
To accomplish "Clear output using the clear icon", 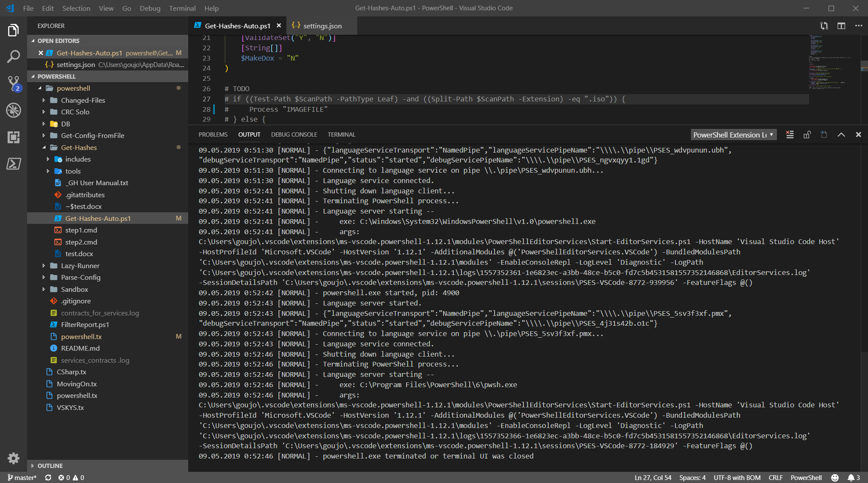I will pyautogui.click(x=790, y=135).
